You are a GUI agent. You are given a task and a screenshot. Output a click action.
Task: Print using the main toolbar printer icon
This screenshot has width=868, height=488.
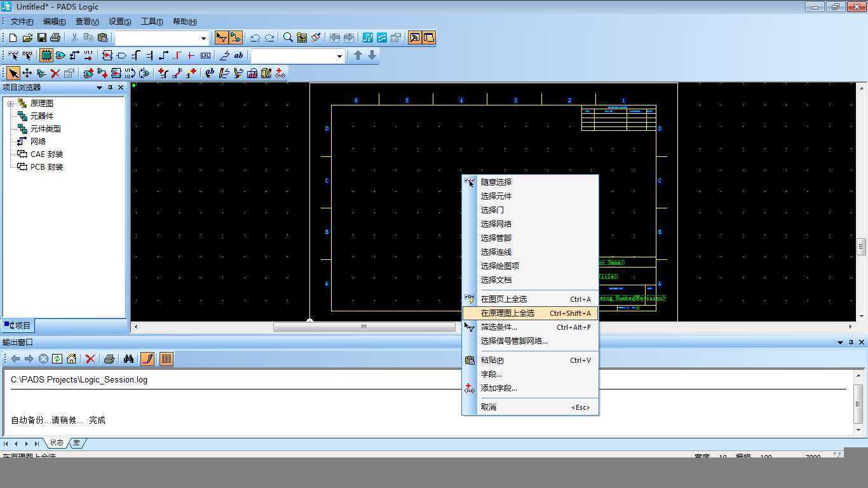pyautogui.click(x=55, y=37)
